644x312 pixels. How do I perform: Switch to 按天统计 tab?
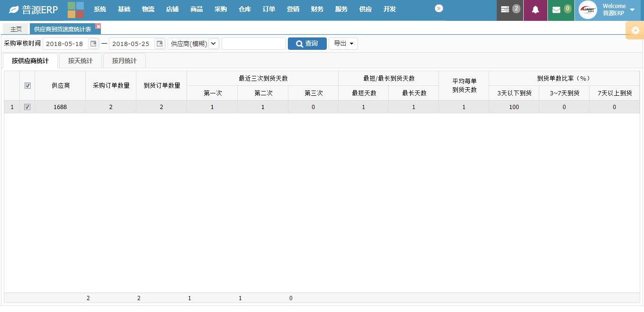click(80, 61)
